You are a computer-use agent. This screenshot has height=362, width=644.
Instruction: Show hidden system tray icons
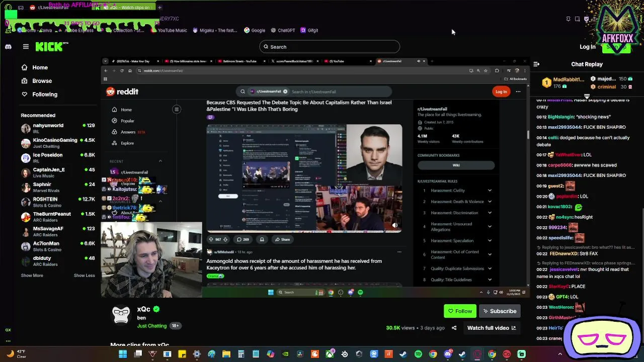[560, 354]
